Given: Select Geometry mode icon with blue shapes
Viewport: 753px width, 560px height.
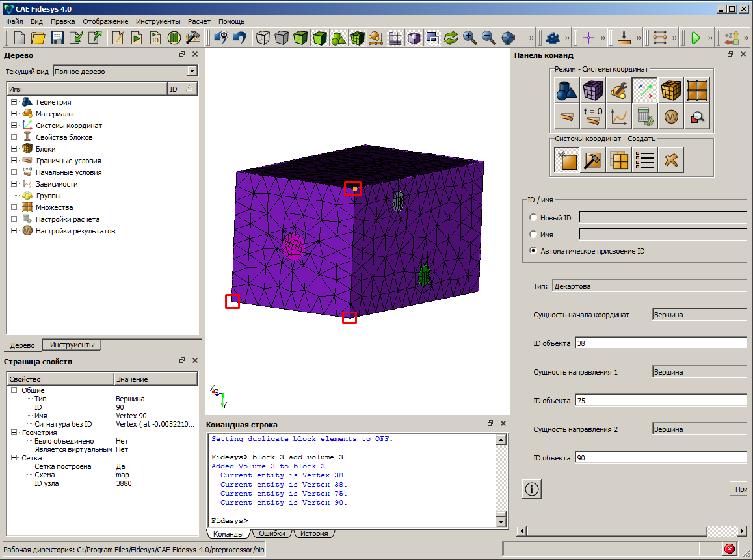Looking at the screenshot, I should click(566, 90).
